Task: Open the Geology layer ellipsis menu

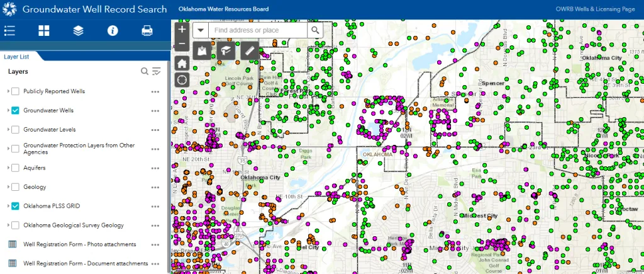Action: pyautogui.click(x=155, y=187)
